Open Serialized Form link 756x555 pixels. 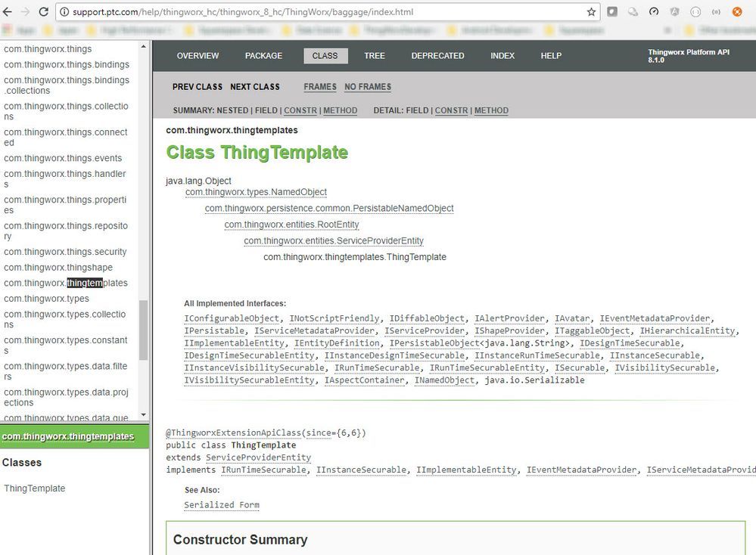tap(222, 505)
